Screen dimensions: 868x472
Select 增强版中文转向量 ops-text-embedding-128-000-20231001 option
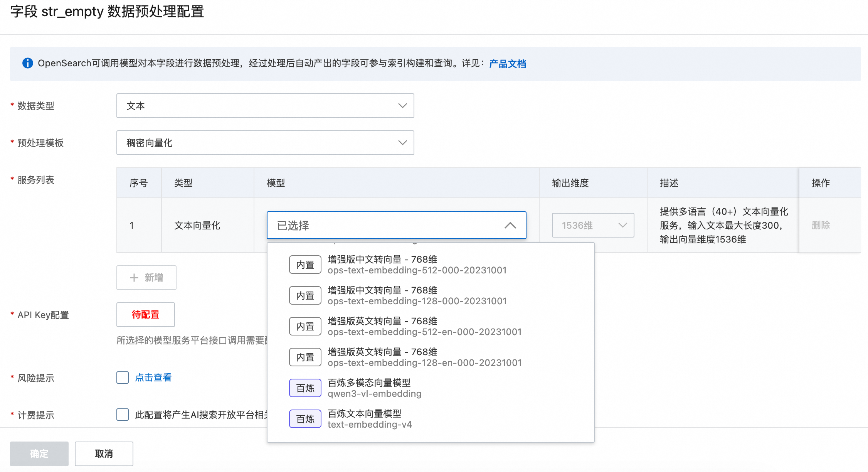tap(416, 295)
